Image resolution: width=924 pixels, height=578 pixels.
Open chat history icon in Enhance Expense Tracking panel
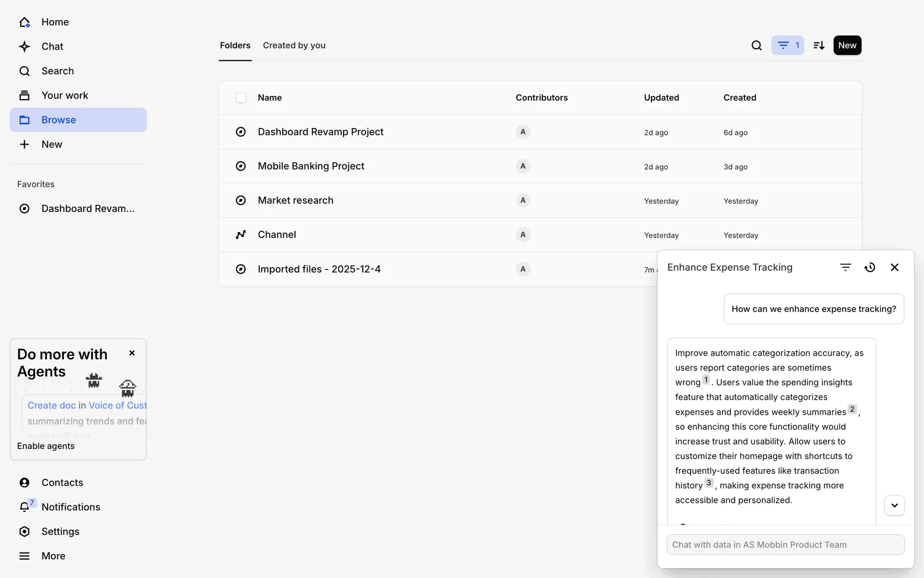870,267
